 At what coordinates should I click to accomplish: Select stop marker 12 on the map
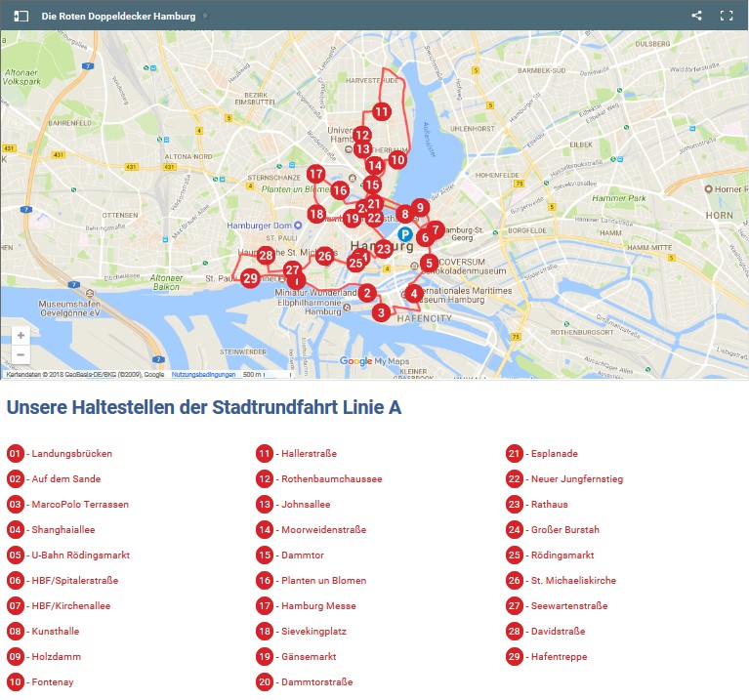point(362,135)
